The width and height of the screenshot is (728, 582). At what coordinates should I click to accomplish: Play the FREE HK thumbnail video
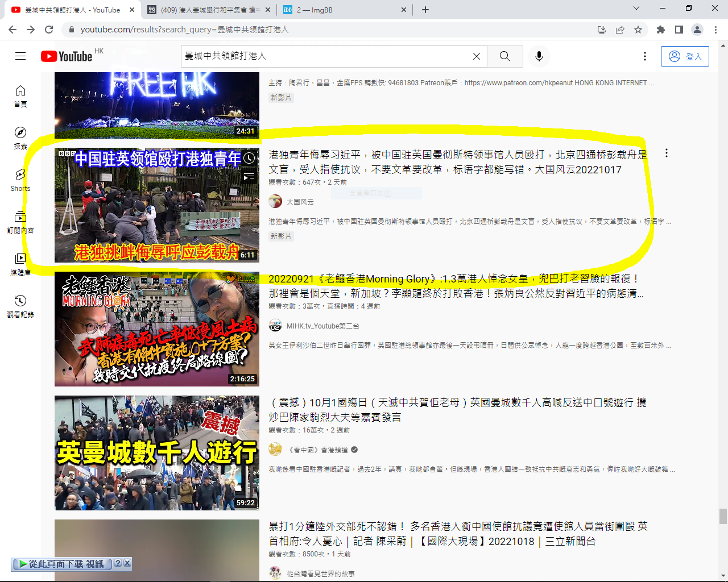(157, 105)
